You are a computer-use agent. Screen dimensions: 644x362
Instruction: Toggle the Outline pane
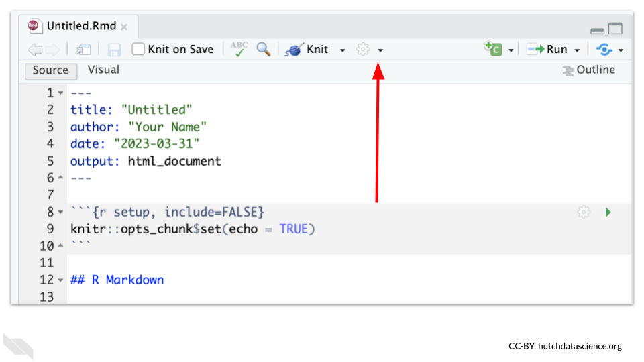point(589,70)
